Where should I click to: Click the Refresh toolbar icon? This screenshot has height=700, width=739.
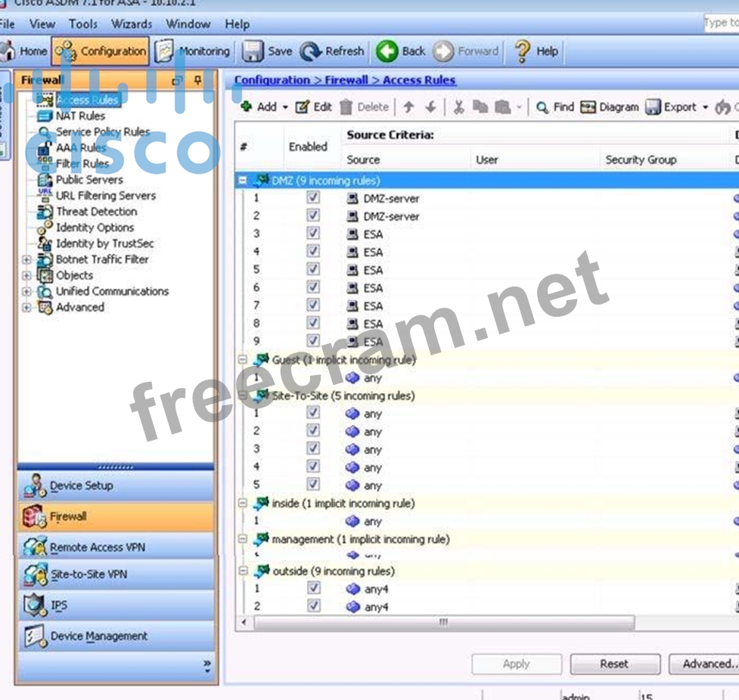[x=310, y=51]
